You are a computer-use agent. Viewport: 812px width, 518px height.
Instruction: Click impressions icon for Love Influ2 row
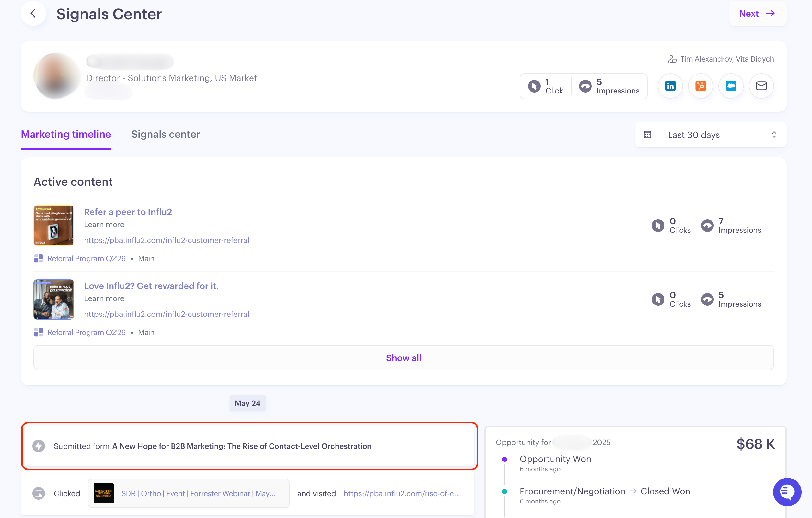(707, 299)
